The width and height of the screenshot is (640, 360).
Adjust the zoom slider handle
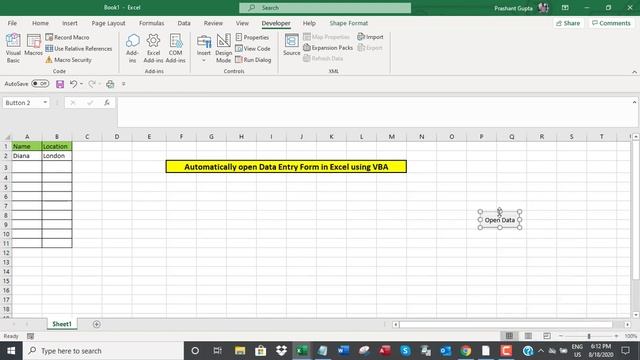(589, 336)
